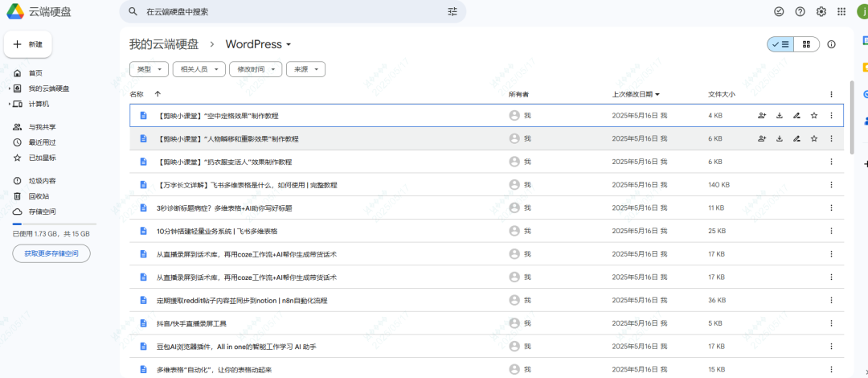868x378 pixels.
Task: Open column header more options menu
Action: (x=831, y=94)
